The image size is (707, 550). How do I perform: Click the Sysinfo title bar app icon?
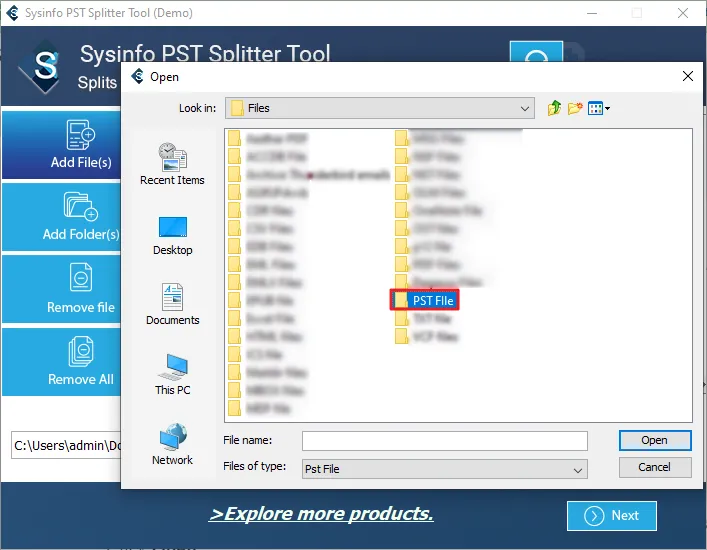[x=13, y=13]
